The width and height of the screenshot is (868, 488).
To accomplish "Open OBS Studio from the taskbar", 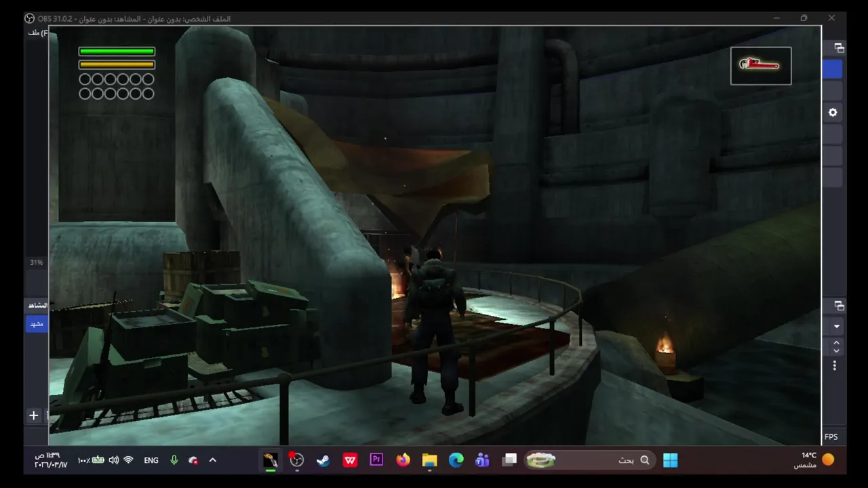I will tap(297, 460).
